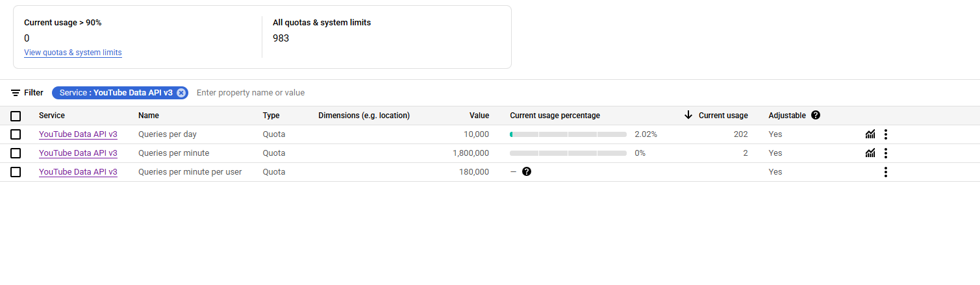
Task: Show help for Adjustable column
Action: coord(816,116)
